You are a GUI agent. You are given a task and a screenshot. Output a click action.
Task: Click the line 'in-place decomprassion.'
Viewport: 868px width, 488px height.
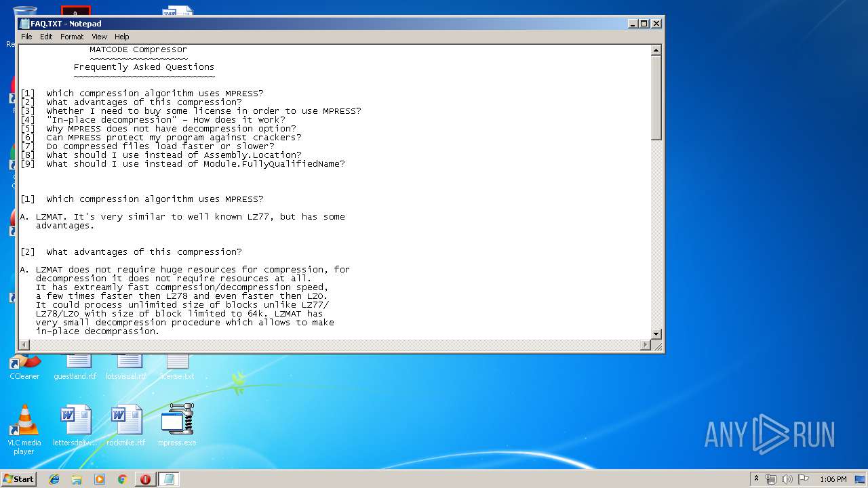(98, 331)
